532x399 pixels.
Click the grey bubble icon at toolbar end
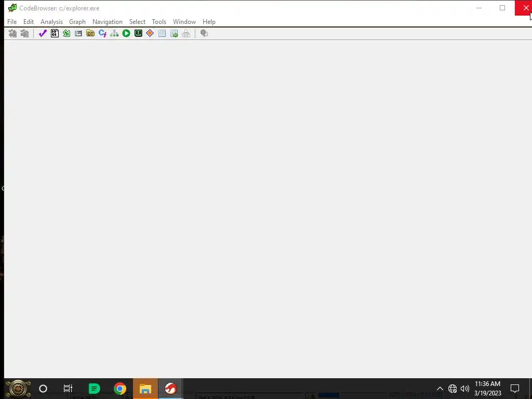tap(204, 33)
